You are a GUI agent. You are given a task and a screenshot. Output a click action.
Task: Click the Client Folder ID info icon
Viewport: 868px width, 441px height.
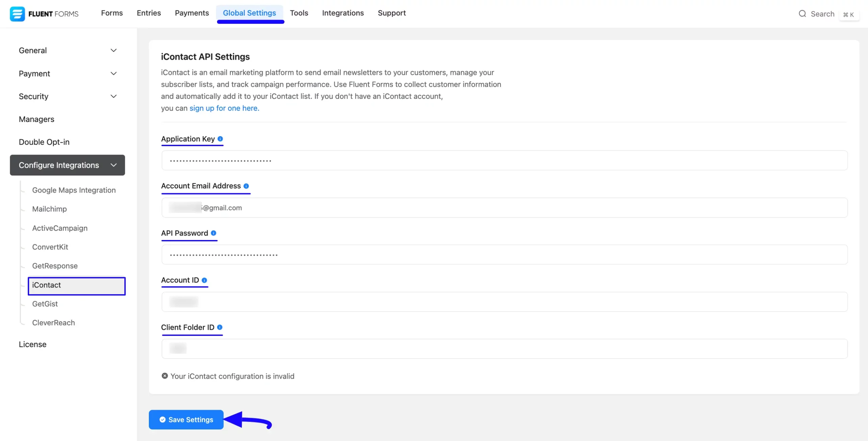click(x=220, y=327)
